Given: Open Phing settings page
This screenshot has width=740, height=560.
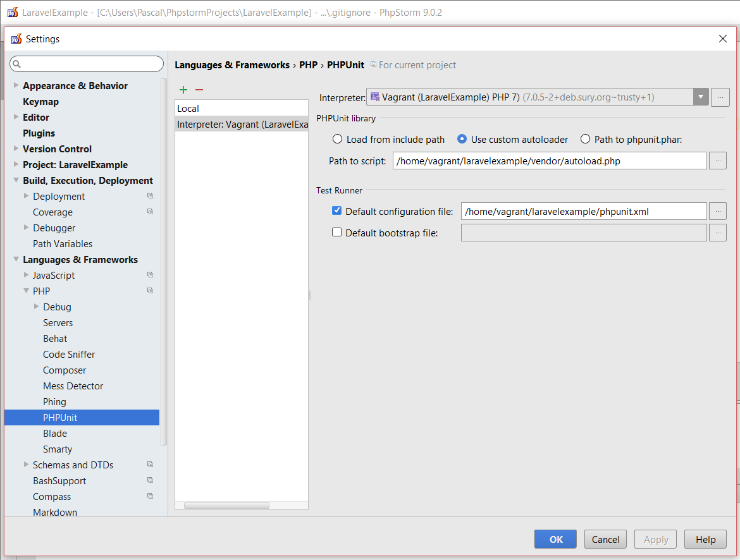Looking at the screenshot, I should tap(54, 401).
